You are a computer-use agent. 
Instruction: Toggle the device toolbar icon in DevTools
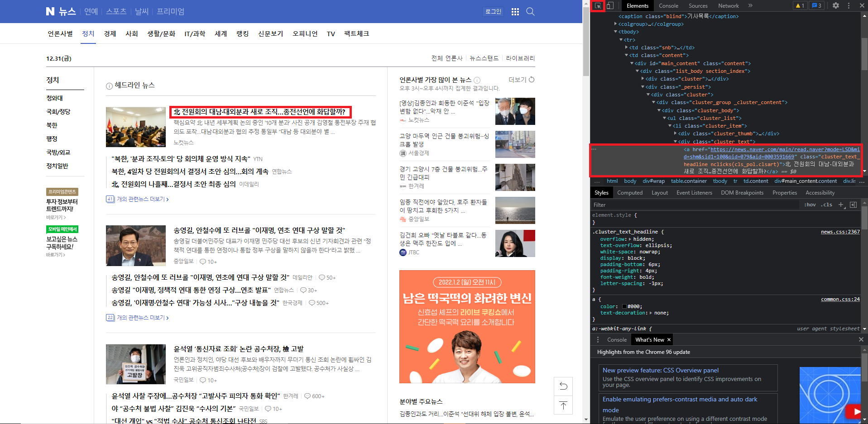coord(610,6)
